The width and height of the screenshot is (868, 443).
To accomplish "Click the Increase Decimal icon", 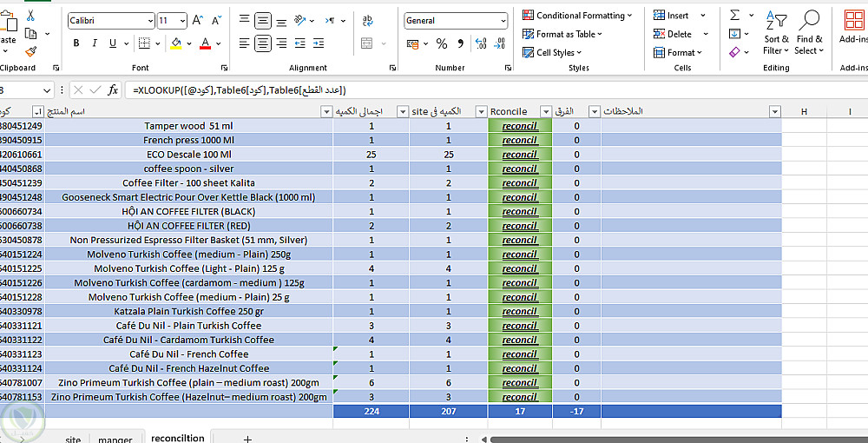I will pyautogui.click(x=481, y=43).
